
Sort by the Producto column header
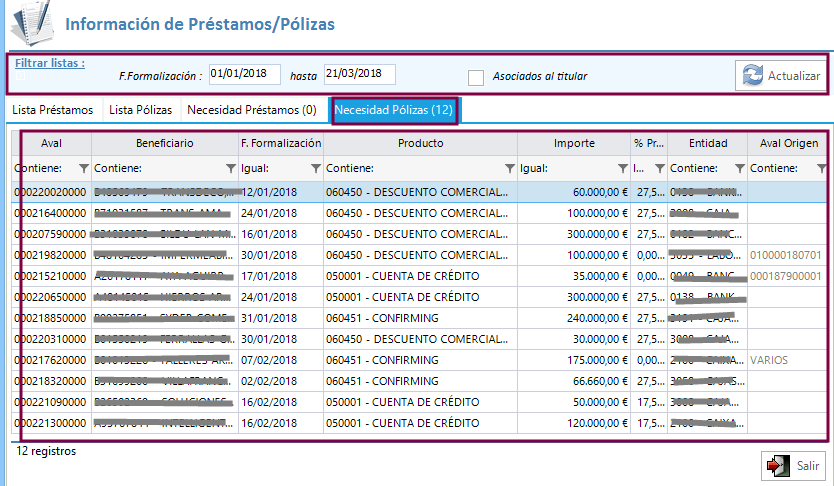click(x=420, y=143)
